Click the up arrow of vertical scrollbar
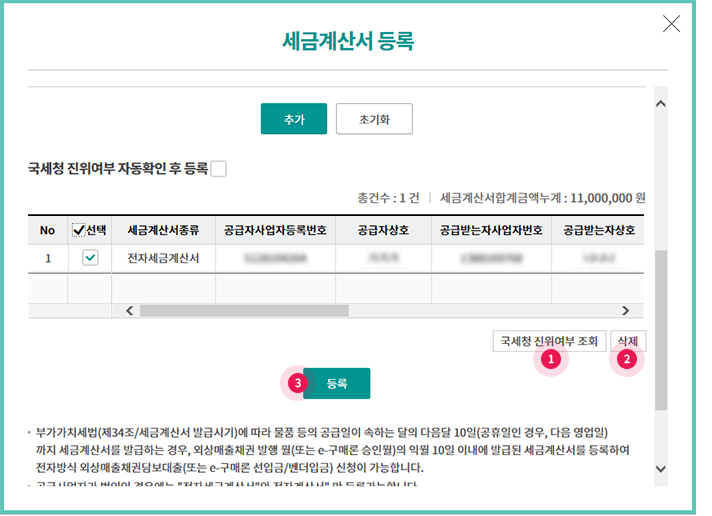712x516 pixels. (x=659, y=102)
